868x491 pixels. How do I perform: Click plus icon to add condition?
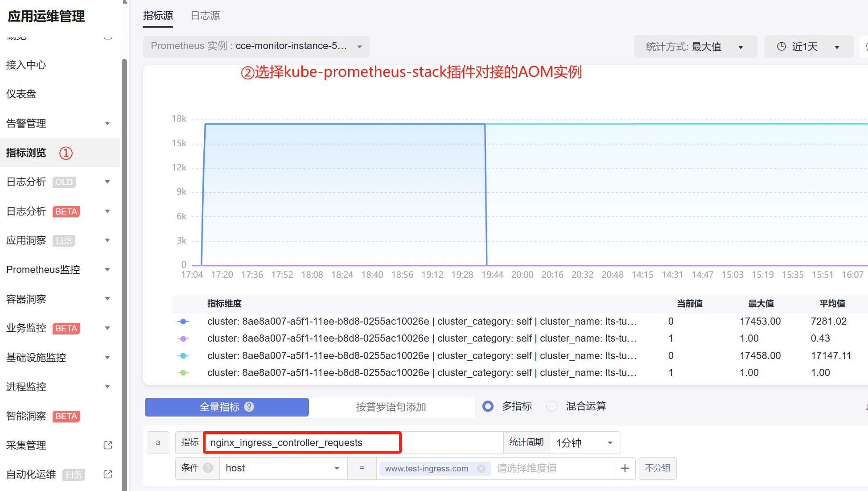[625, 468]
